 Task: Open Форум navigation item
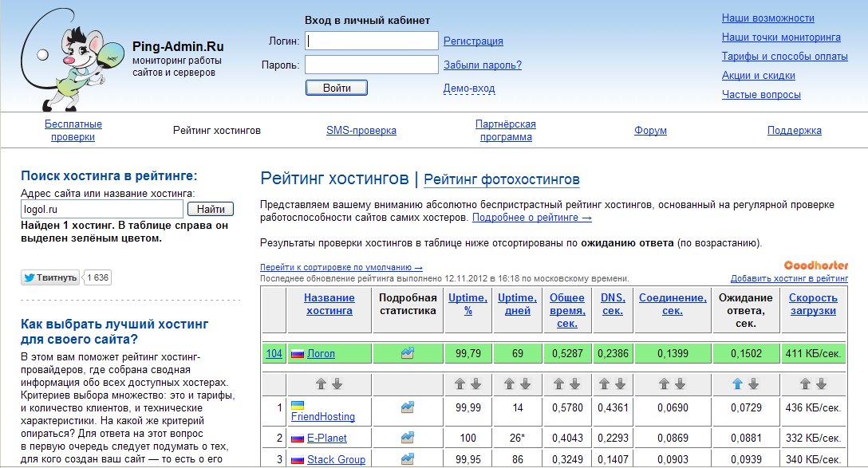click(650, 131)
